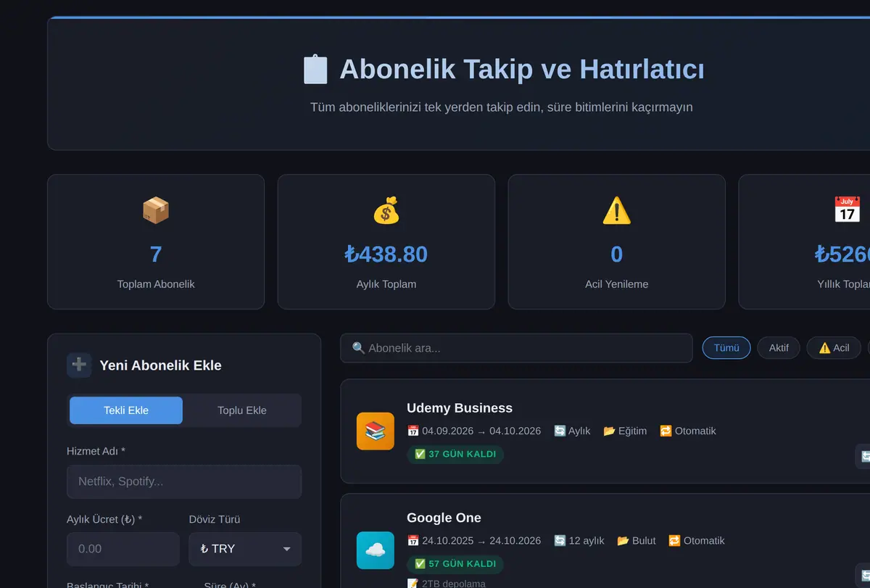Select the Tekli Ekle tab
The width and height of the screenshot is (870, 588).
tap(126, 410)
